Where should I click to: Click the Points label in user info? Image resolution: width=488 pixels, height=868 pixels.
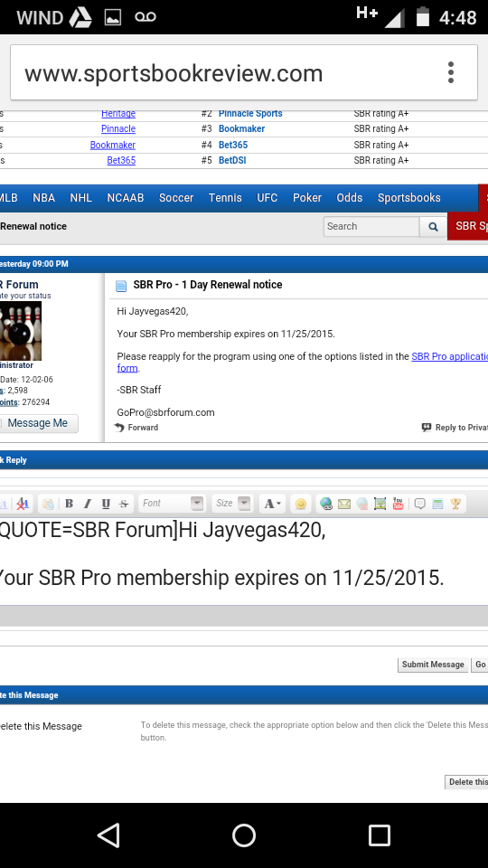tap(9, 402)
